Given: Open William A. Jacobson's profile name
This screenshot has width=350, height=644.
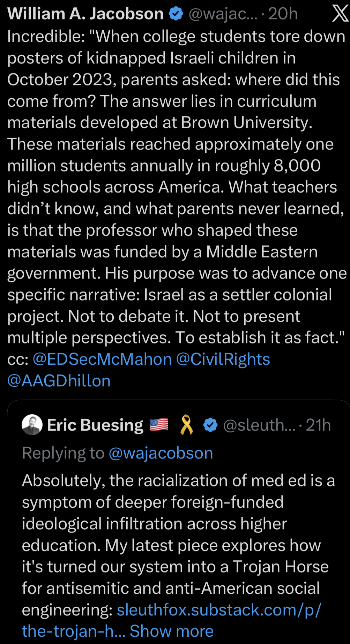Looking at the screenshot, I should click(x=85, y=14).
